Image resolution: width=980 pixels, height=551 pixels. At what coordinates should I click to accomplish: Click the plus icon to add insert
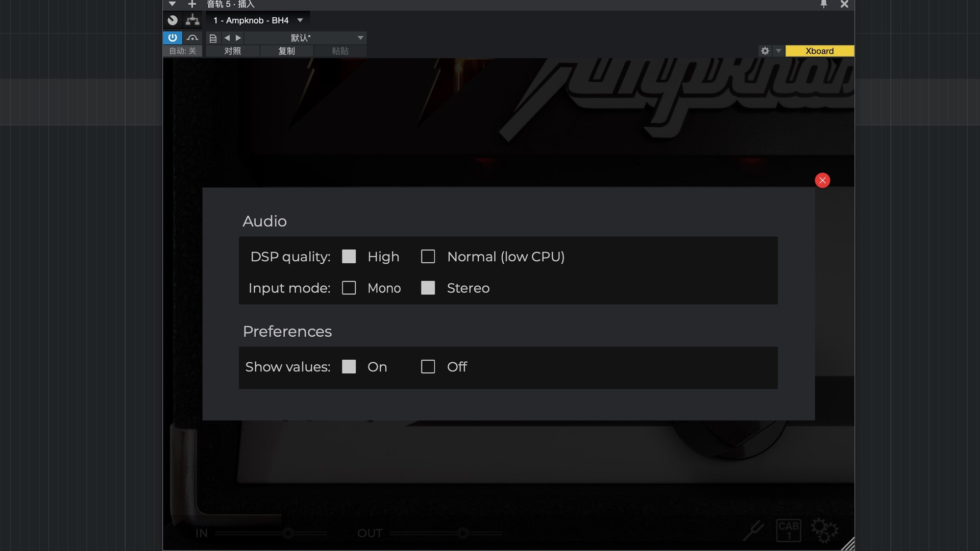click(x=192, y=4)
